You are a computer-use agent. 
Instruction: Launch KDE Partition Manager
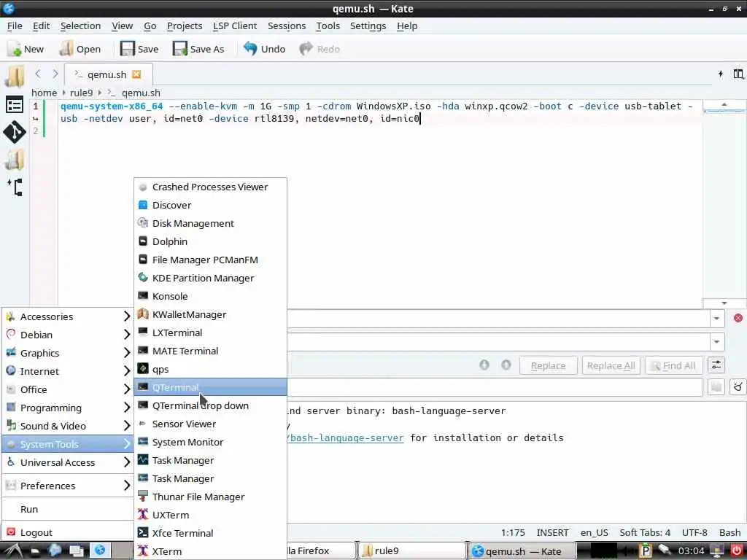coord(210,278)
